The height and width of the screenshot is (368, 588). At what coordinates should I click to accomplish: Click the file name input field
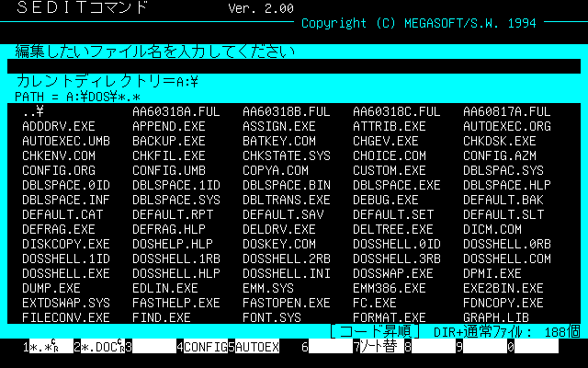pos(294,66)
